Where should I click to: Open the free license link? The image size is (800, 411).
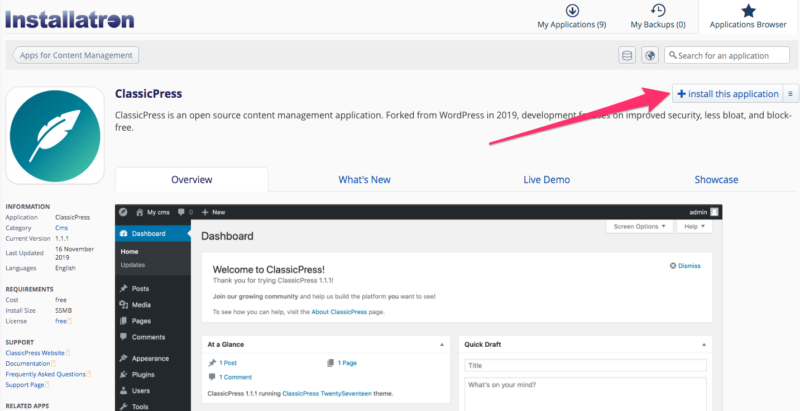pyautogui.click(x=61, y=321)
